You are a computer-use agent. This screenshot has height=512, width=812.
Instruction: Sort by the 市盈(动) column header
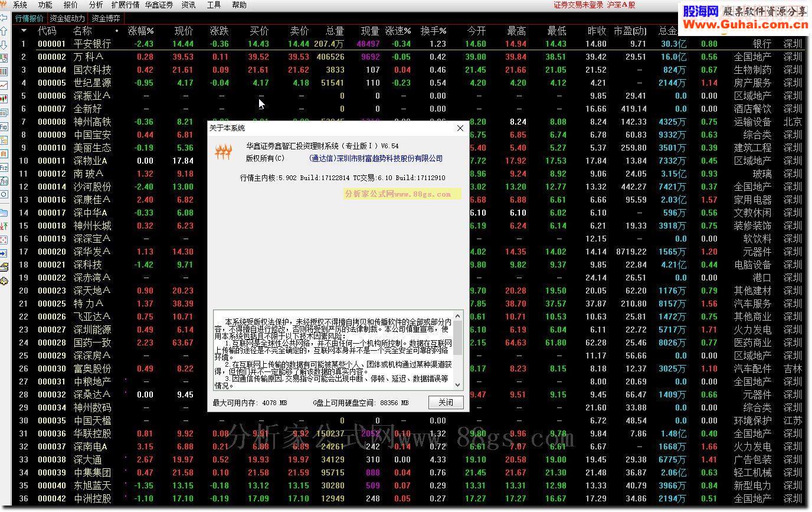(x=630, y=31)
